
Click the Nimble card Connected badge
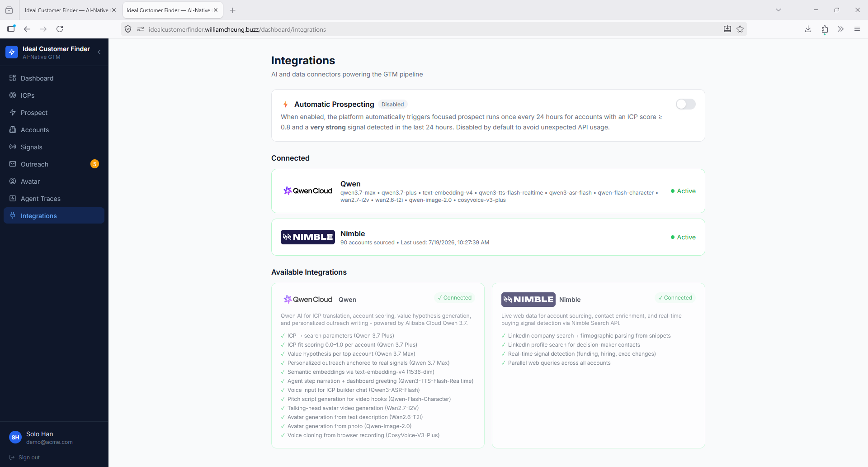pos(675,298)
